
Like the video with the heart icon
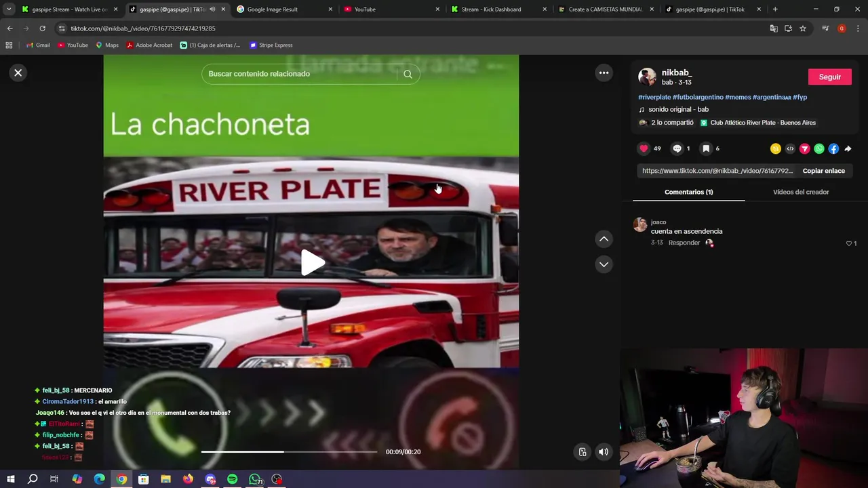click(644, 148)
